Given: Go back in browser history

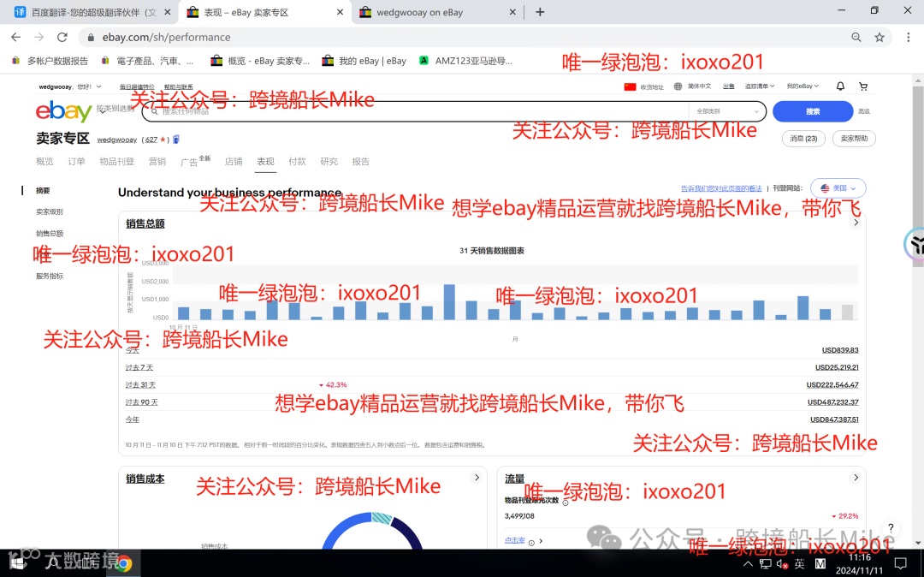Looking at the screenshot, I should click(16, 37).
